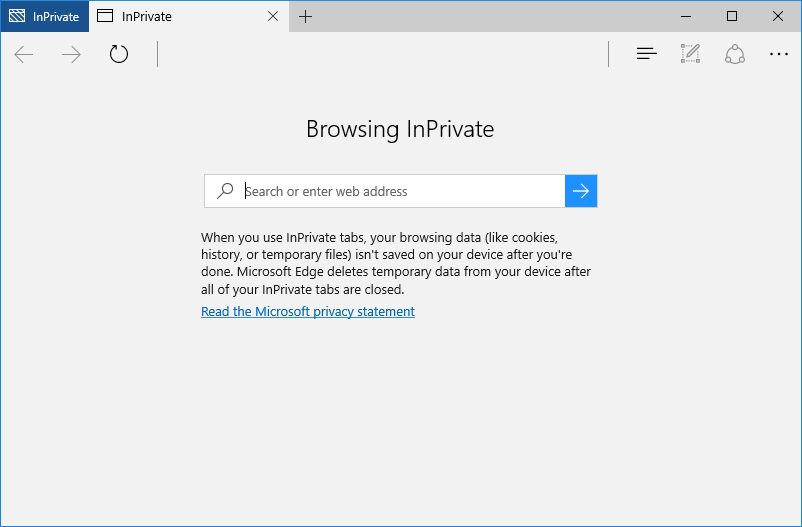Click the blue InPrivate badge

point(44,16)
